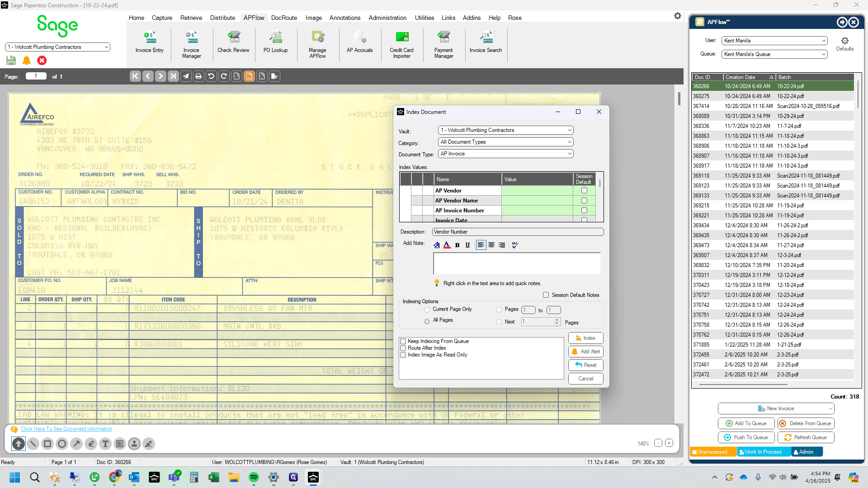The height and width of the screenshot is (488, 868).
Task: Open the Category dropdown
Action: pyautogui.click(x=505, y=142)
